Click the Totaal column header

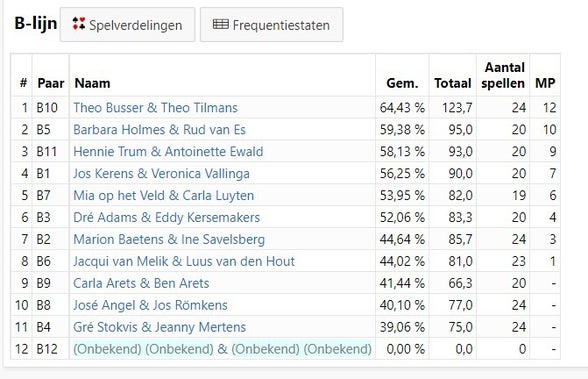[x=453, y=83]
